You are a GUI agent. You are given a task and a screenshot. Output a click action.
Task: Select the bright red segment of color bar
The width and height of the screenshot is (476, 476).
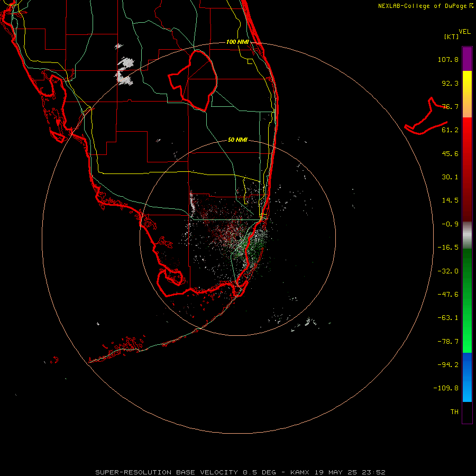click(467, 134)
